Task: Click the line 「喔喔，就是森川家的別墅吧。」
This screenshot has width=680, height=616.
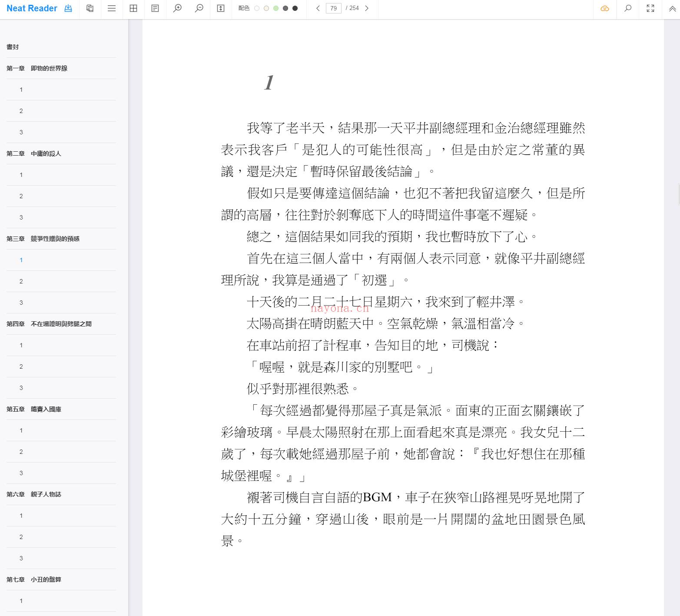Action: [x=340, y=367]
